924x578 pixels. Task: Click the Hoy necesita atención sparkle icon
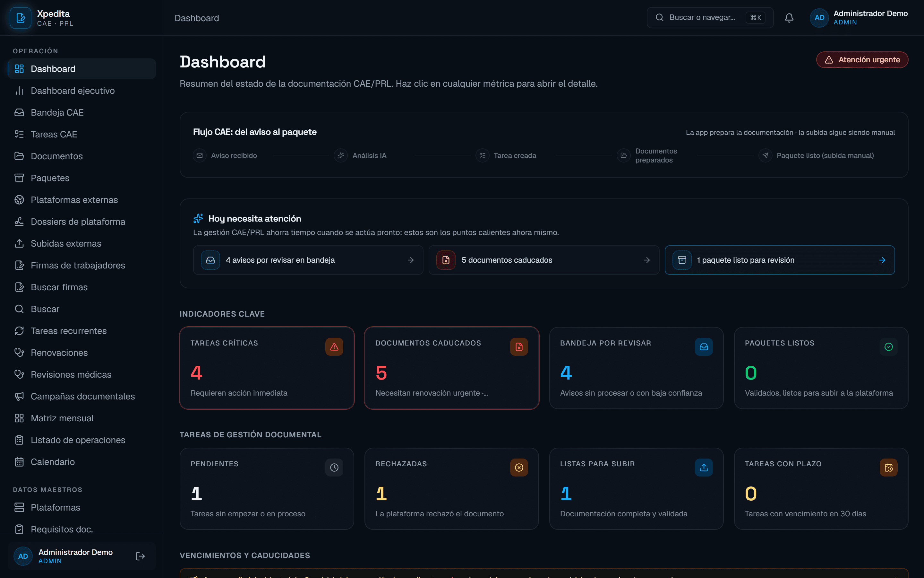198,218
